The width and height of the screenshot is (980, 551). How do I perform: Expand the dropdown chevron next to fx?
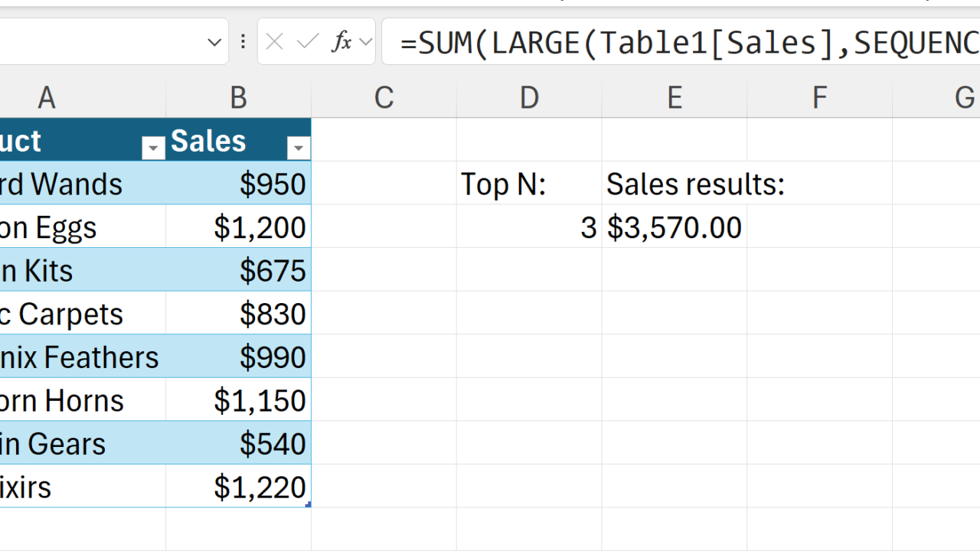(365, 41)
